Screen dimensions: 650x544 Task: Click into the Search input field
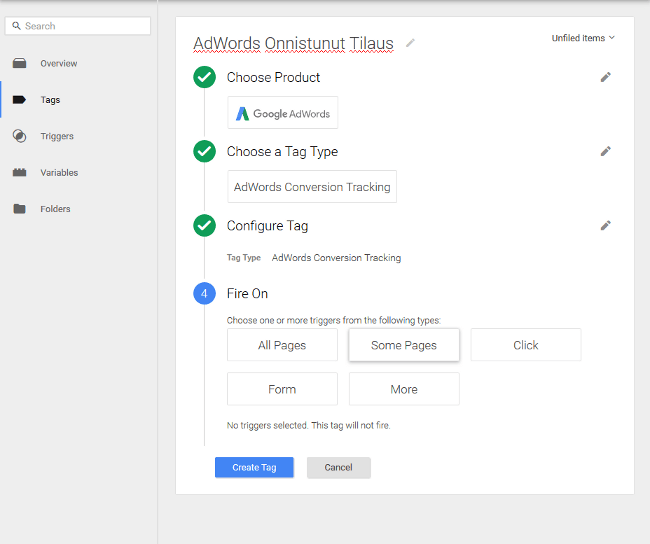pyautogui.click(x=78, y=26)
